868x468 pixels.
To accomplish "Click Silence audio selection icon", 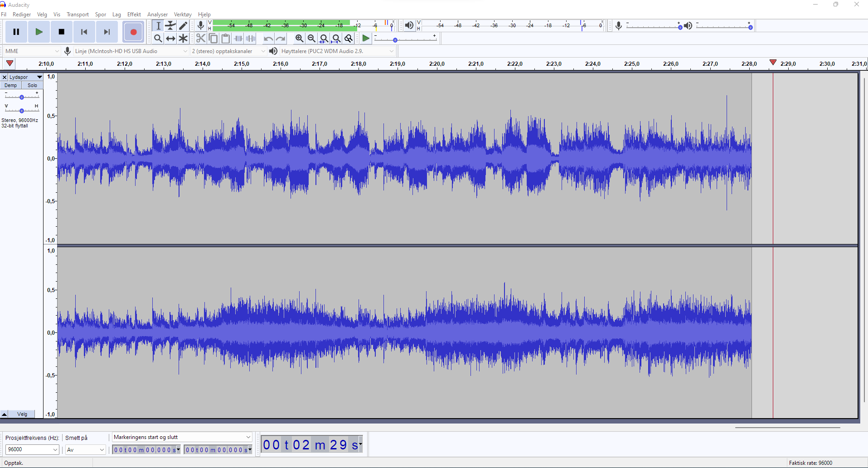I will [251, 39].
